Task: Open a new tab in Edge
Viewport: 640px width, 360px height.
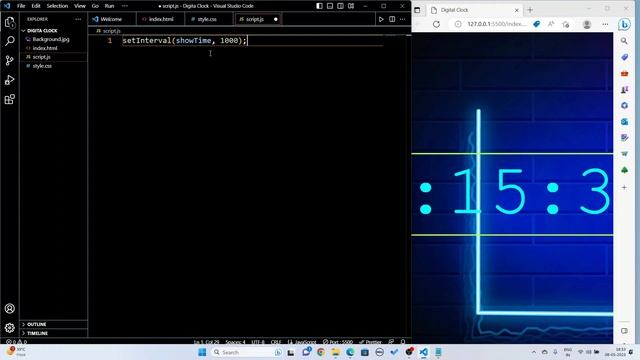Action: 530,10
